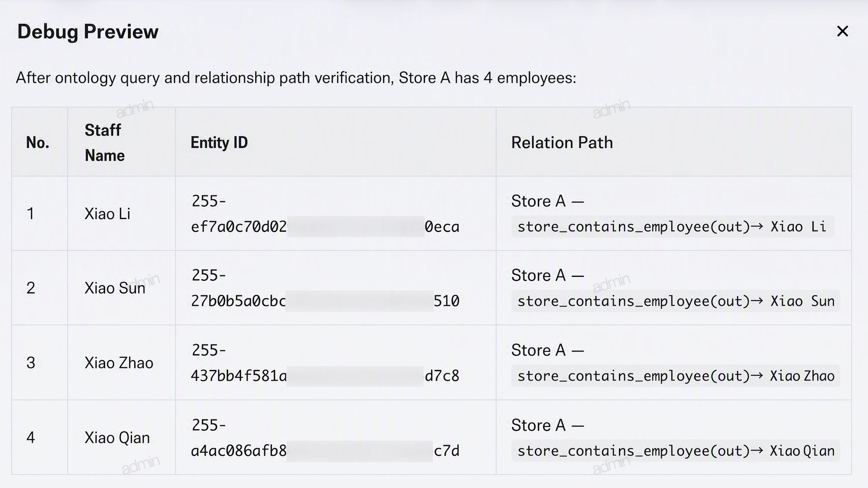The width and height of the screenshot is (868, 488).
Task: Select entity ID starting a4ac086afb8
Action: (325, 438)
